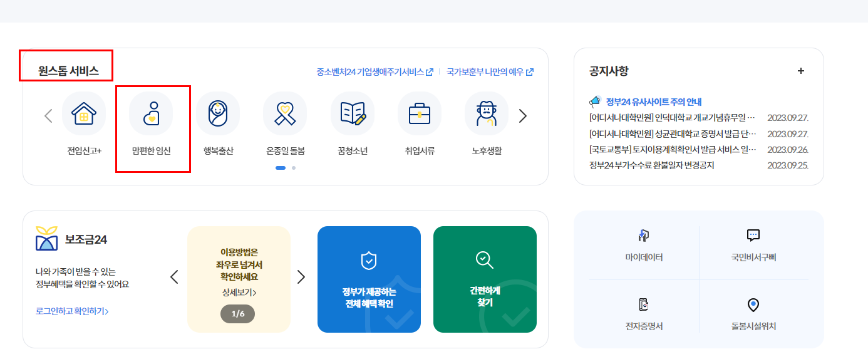Open the 취업서류 briefcase icon
Screen dimensions: 868x359
tap(420, 113)
